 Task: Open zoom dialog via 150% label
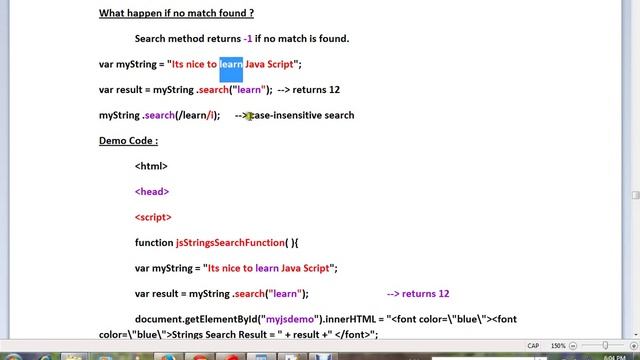pyautogui.click(x=558, y=346)
